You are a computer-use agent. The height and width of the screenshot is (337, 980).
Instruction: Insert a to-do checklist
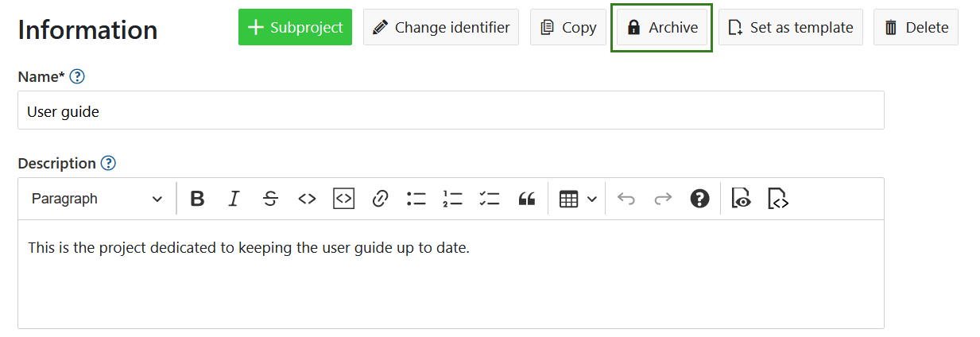[x=490, y=199]
